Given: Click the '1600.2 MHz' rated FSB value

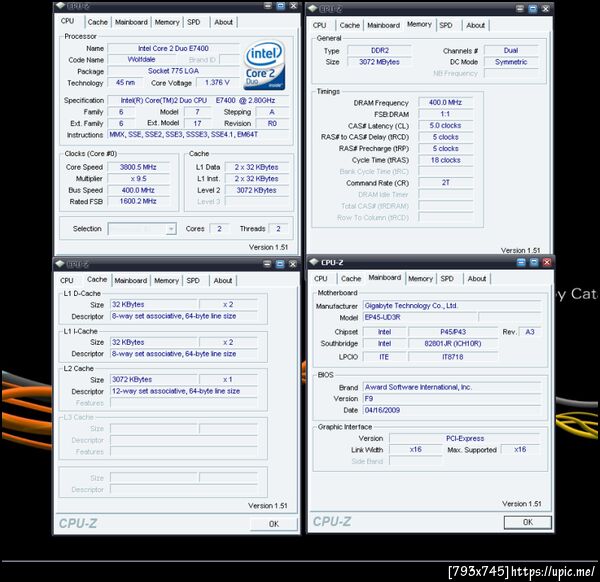Looking at the screenshot, I should 138,201.
